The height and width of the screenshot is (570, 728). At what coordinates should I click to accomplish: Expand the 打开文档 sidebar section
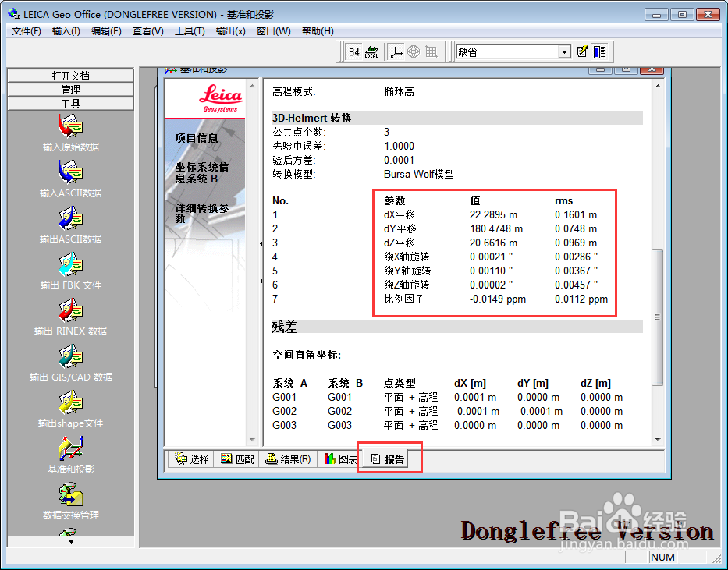coord(70,75)
